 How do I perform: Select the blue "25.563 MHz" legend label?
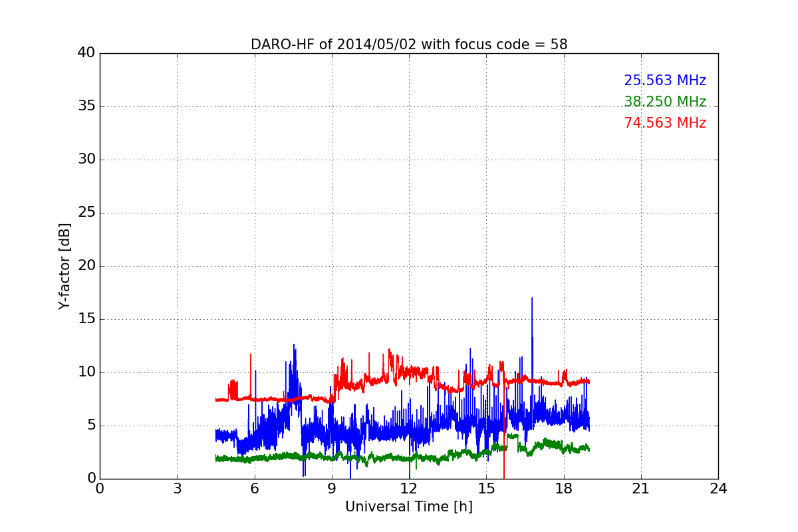pos(665,80)
